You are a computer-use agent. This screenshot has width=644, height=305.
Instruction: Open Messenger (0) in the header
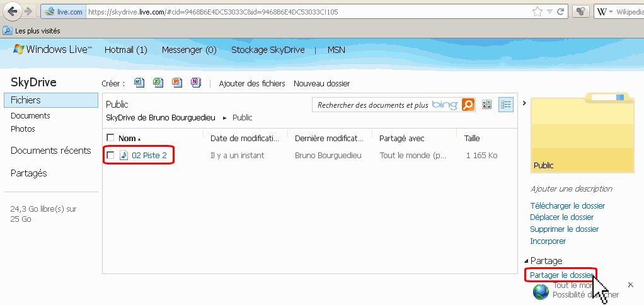point(189,50)
